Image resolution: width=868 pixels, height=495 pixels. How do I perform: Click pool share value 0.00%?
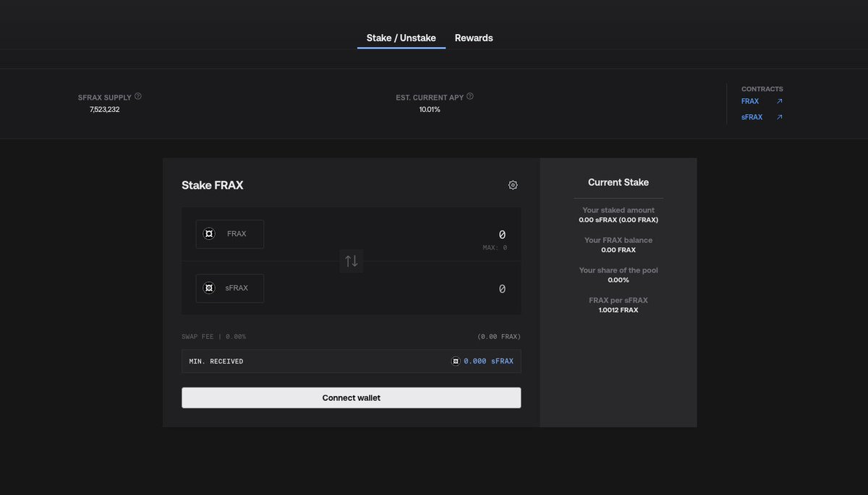[x=618, y=280]
